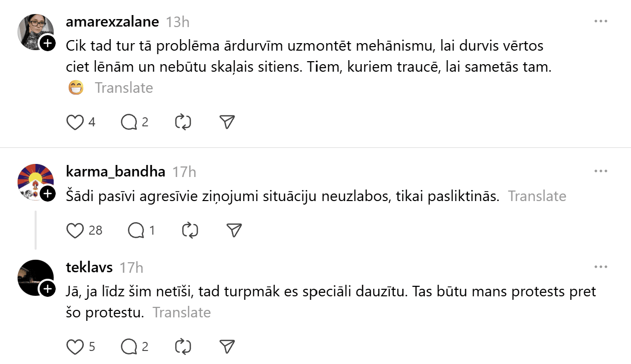Share karma_bandha's post via the paper plane icon
Screen dimensions: 631x364
(x=234, y=231)
